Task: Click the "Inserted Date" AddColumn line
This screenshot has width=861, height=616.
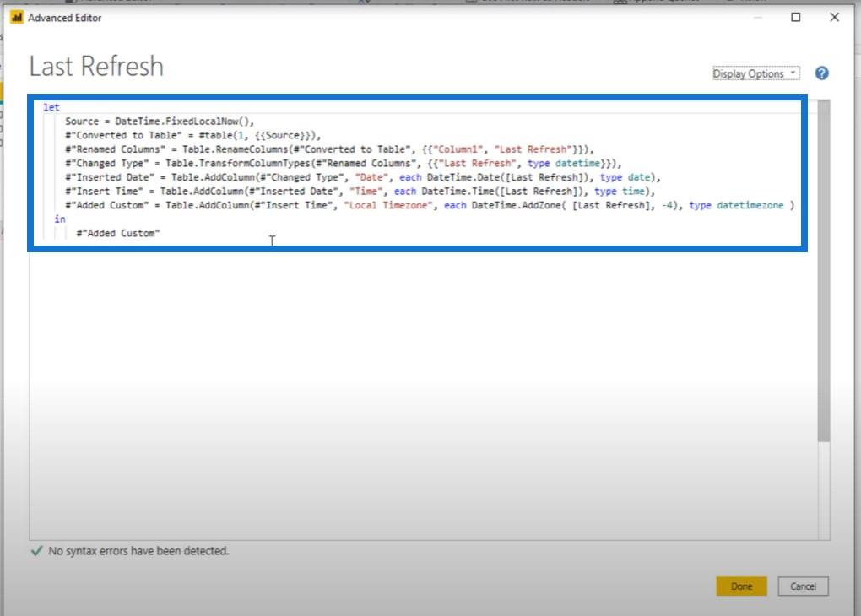Action: click(363, 177)
